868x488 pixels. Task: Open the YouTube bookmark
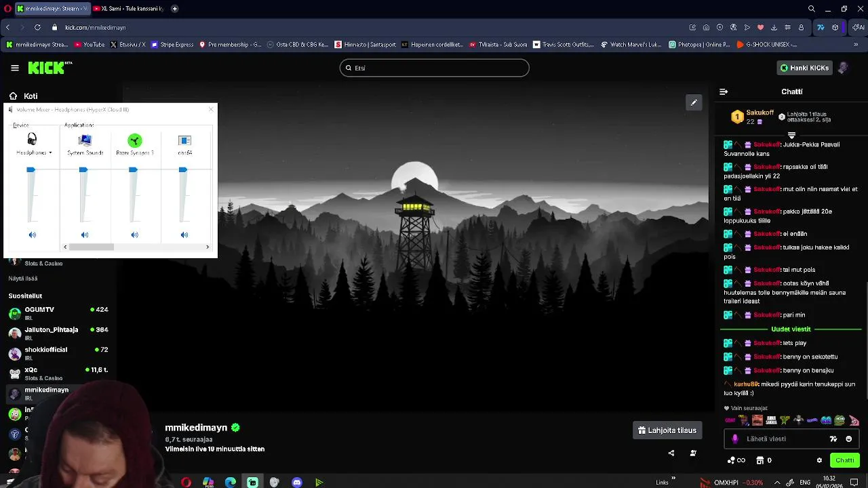pyautogui.click(x=90, y=44)
